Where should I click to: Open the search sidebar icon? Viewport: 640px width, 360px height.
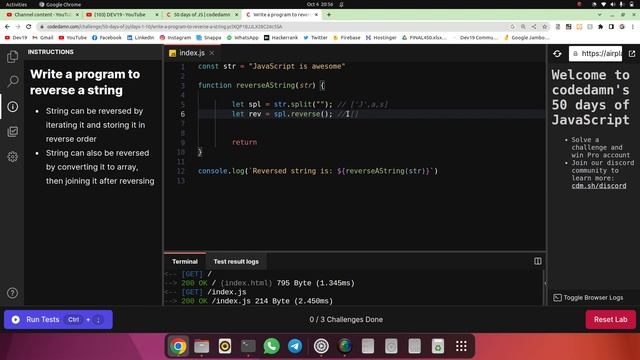[x=13, y=81]
